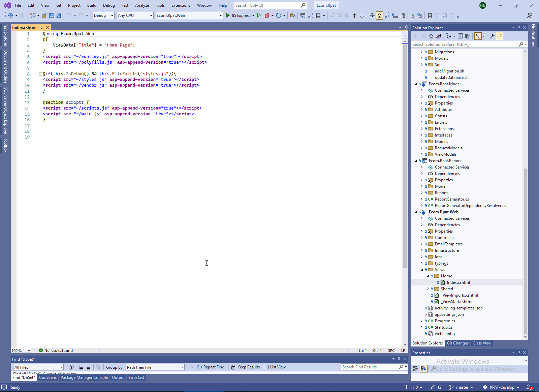Click the master branch button in status bar
Viewport: 539px width, 392px height.
coord(461,387)
